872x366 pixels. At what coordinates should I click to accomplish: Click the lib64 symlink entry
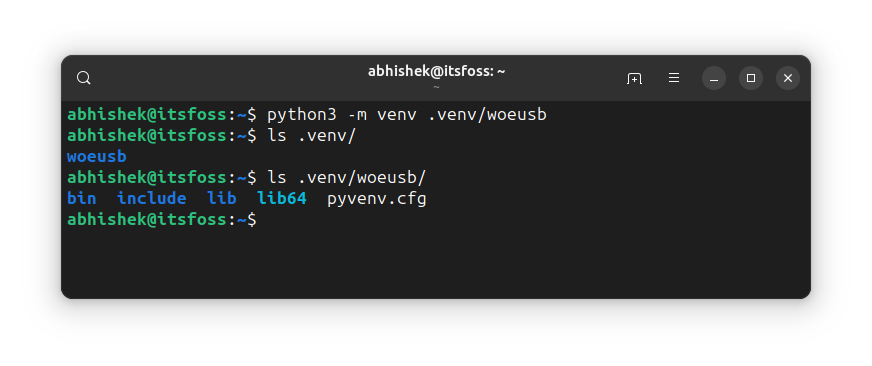pyautogui.click(x=282, y=199)
